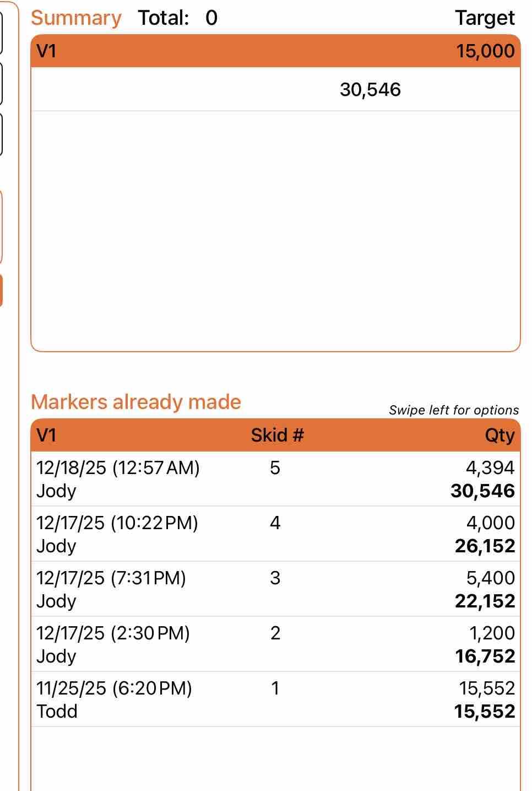Tap the Target column label
This screenshot has height=791, width=532.
tap(484, 18)
